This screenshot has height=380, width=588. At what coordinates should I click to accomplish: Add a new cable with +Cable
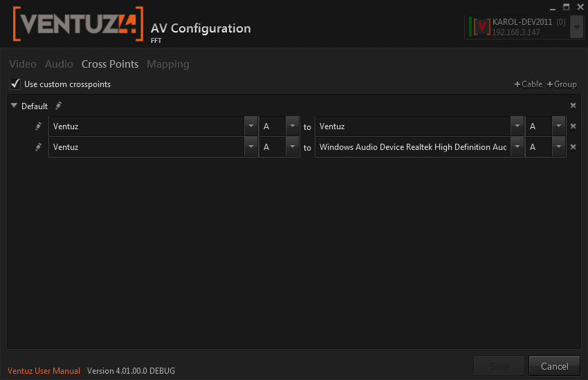(529, 84)
